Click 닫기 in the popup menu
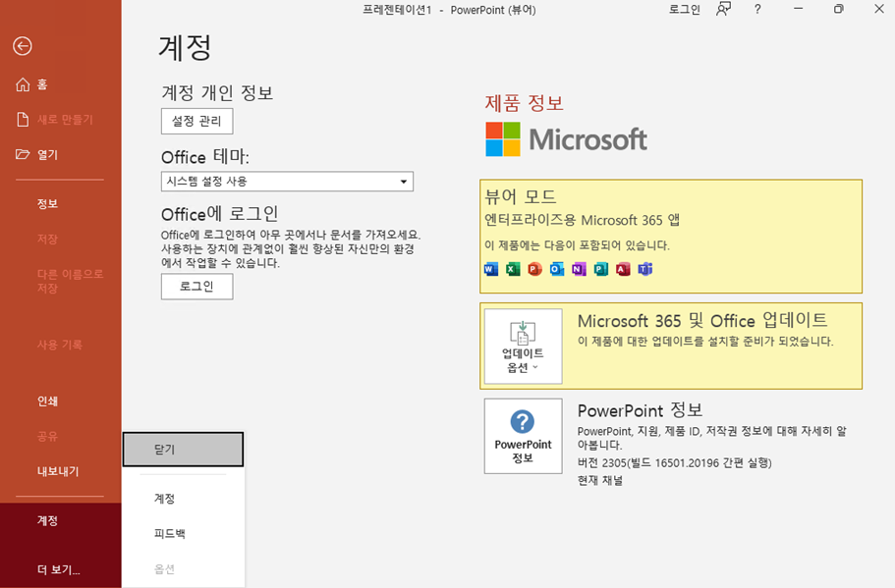Image resolution: width=895 pixels, height=588 pixels. 183,450
